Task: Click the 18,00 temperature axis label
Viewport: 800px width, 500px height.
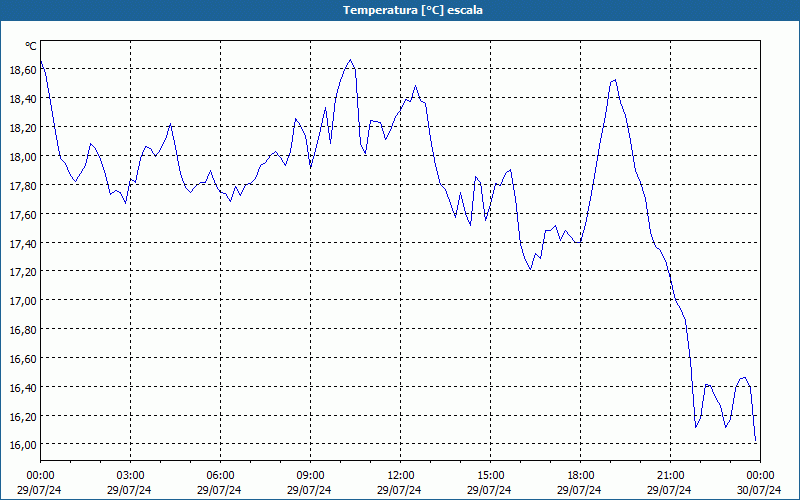Action: tap(23, 157)
